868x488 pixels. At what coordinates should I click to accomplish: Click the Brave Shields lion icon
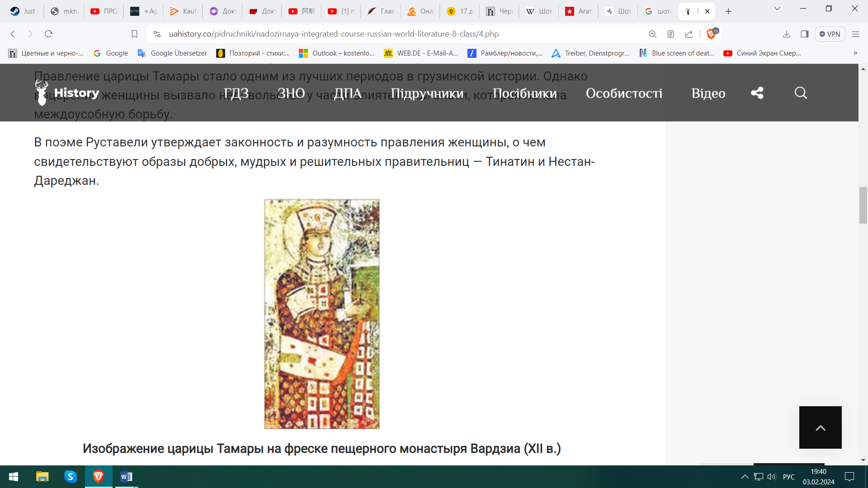[x=711, y=34]
